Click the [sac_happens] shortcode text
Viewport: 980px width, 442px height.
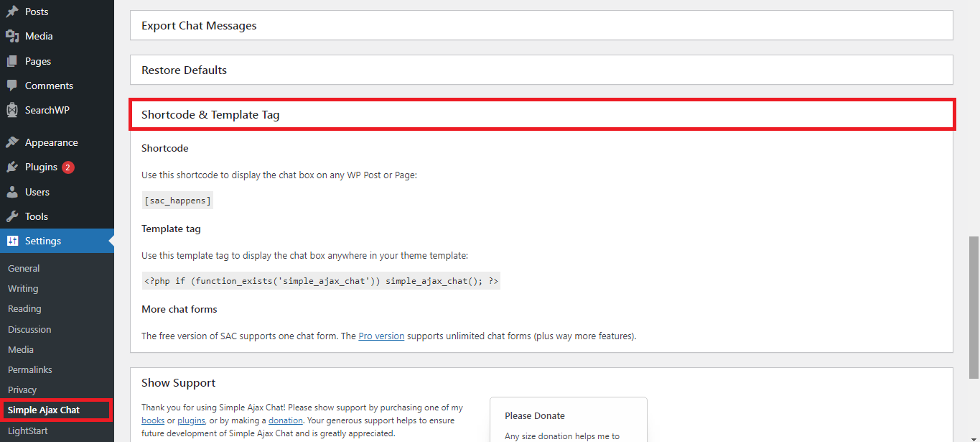point(177,201)
